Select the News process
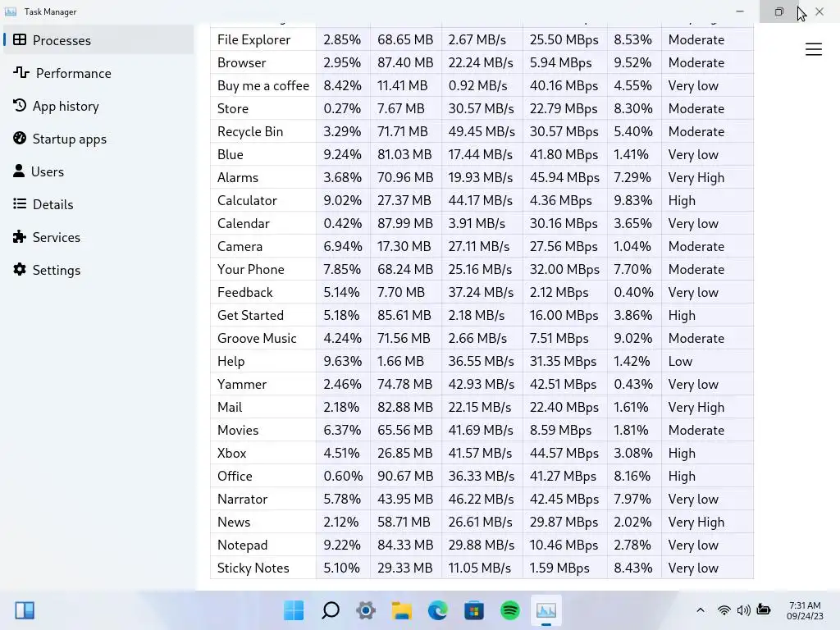This screenshot has height=630, width=840. coord(482,522)
